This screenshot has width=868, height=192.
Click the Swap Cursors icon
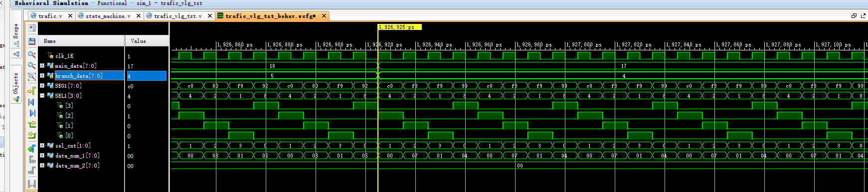pyautogui.click(x=32, y=184)
